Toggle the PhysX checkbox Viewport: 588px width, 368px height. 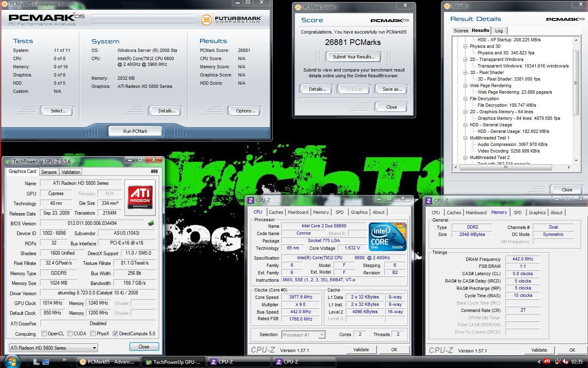93,334
